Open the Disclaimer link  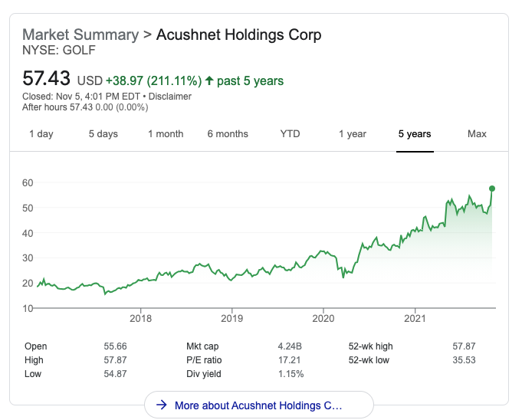[x=170, y=97]
